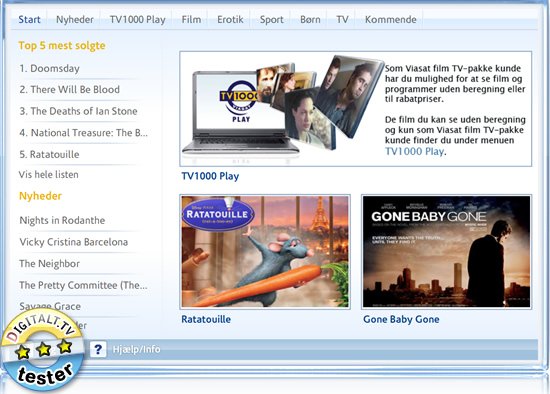This screenshot has height=394, width=550.
Task: Click the Nyheder sidebar heading
Action: point(40,196)
